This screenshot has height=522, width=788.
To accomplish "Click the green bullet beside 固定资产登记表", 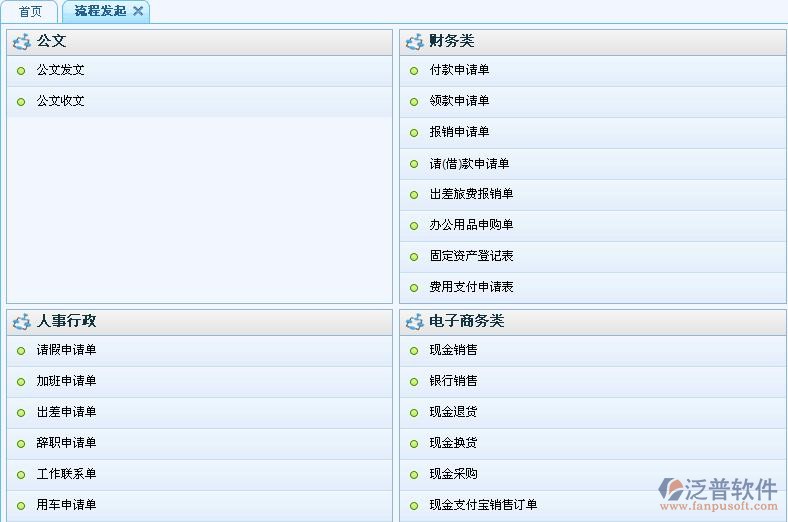I will (414, 257).
